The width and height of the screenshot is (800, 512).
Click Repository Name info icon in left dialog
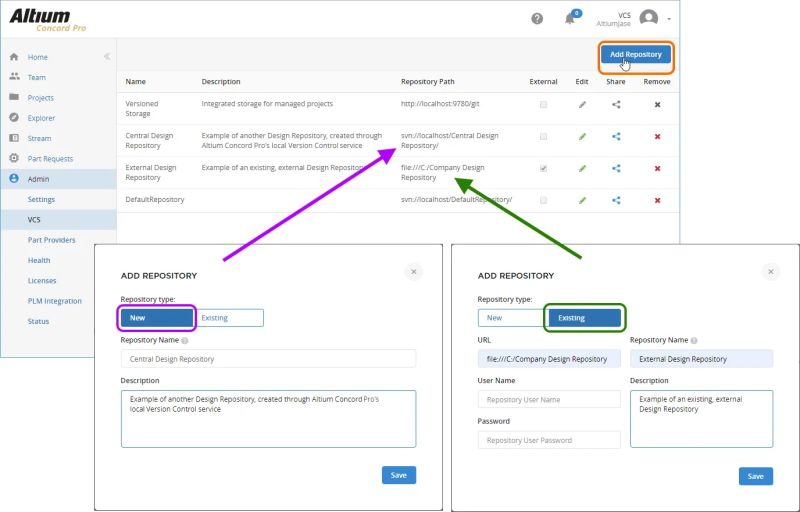point(185,341)
